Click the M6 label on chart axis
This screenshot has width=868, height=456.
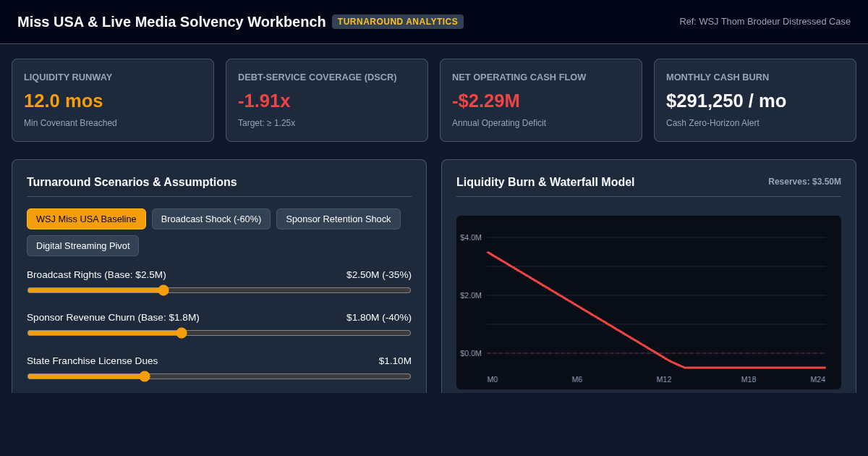(577, 379)
